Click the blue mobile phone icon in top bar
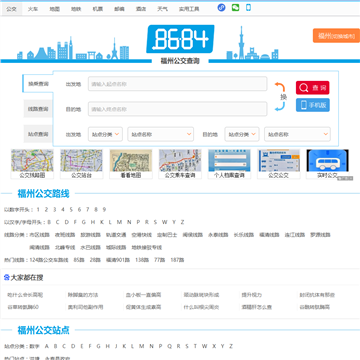The image size is (360, 360). tap(248, 8)
